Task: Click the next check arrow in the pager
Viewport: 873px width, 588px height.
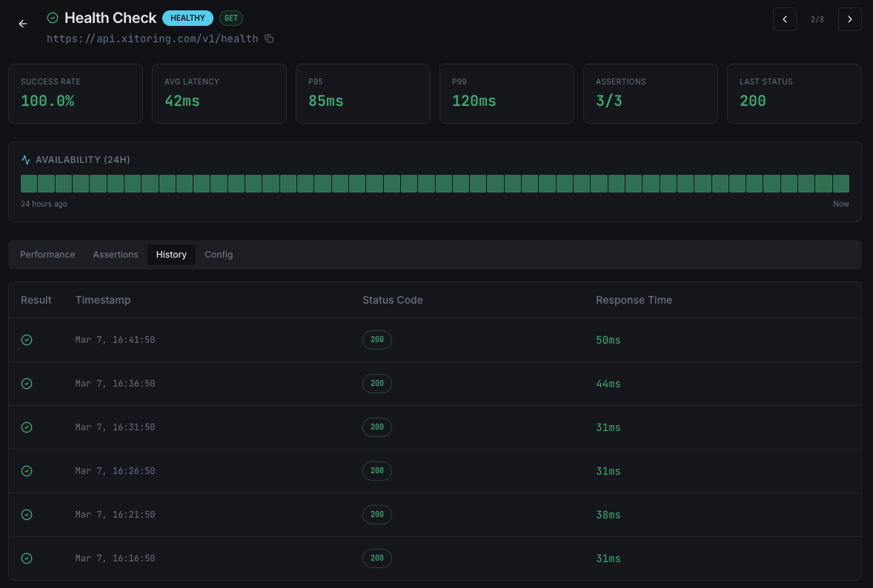Action: click(x=849, y=19)
